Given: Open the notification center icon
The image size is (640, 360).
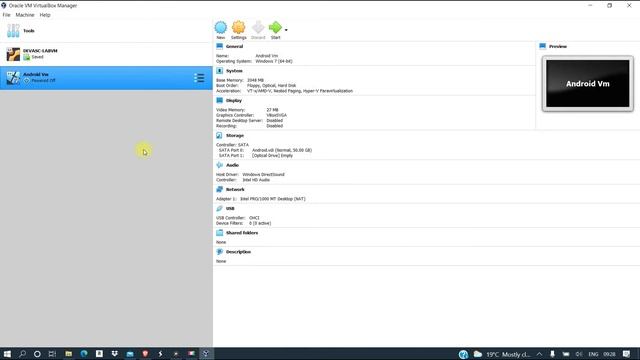Looking at the screenshot, I should click(x=627, y=354).
